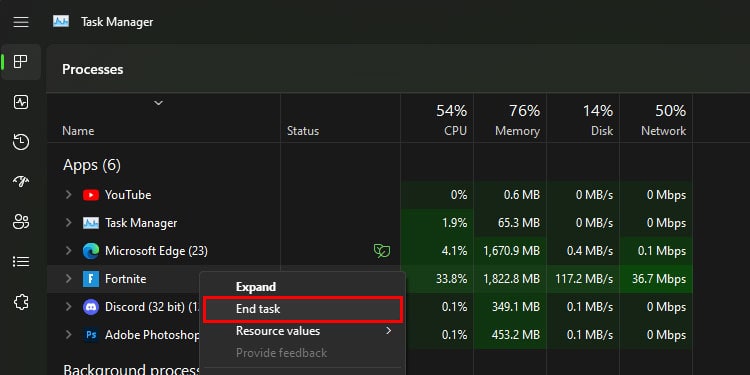Click the Discord app icon
This screenshot has height=375, width=750.
[90, 307]
